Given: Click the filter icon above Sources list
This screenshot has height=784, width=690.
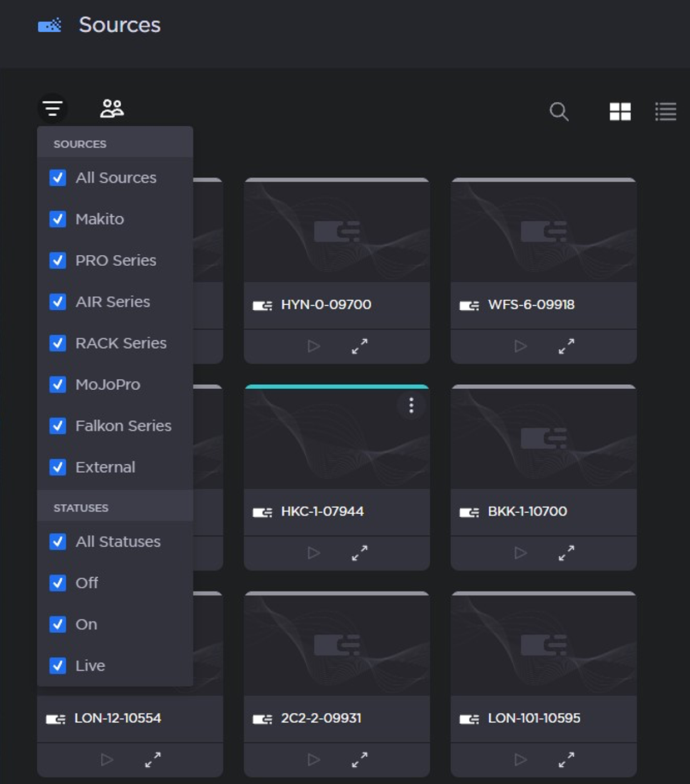Looking at the screenshot, I should 53,108.
